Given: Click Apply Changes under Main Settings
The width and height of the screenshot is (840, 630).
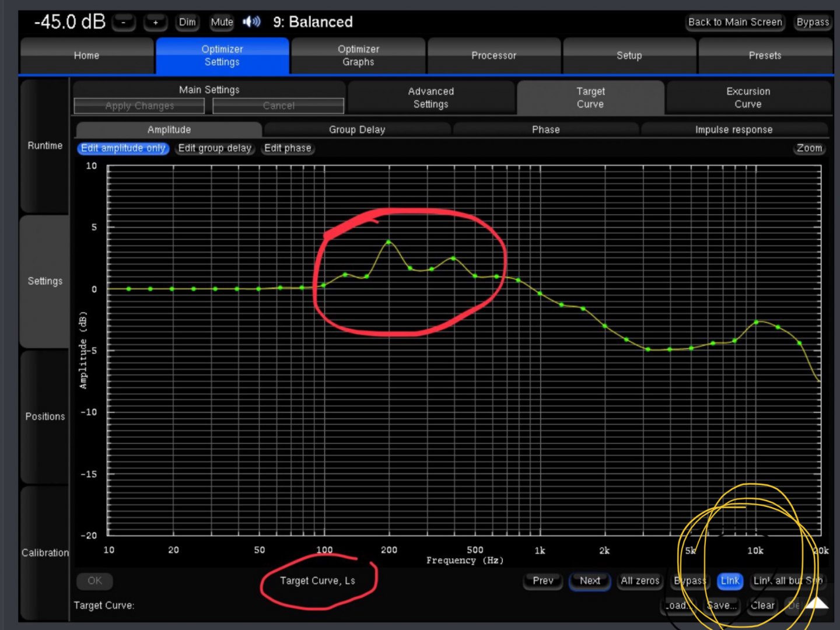Looking at the screenshot, I should [x=139, y=106].
